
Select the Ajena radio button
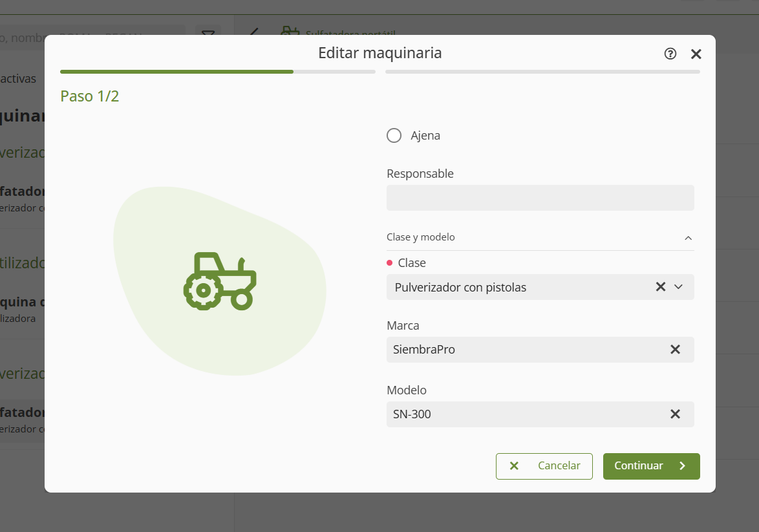coord(394,136)
